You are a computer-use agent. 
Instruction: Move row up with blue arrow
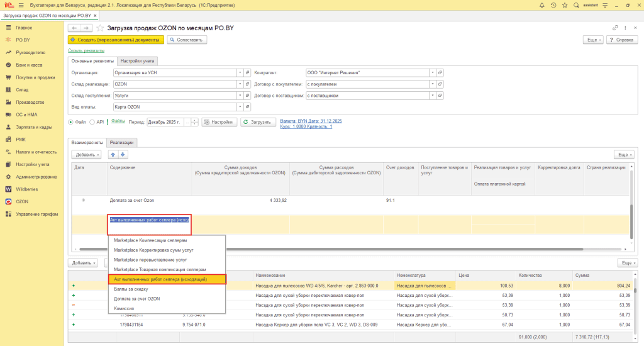(113, 155)
